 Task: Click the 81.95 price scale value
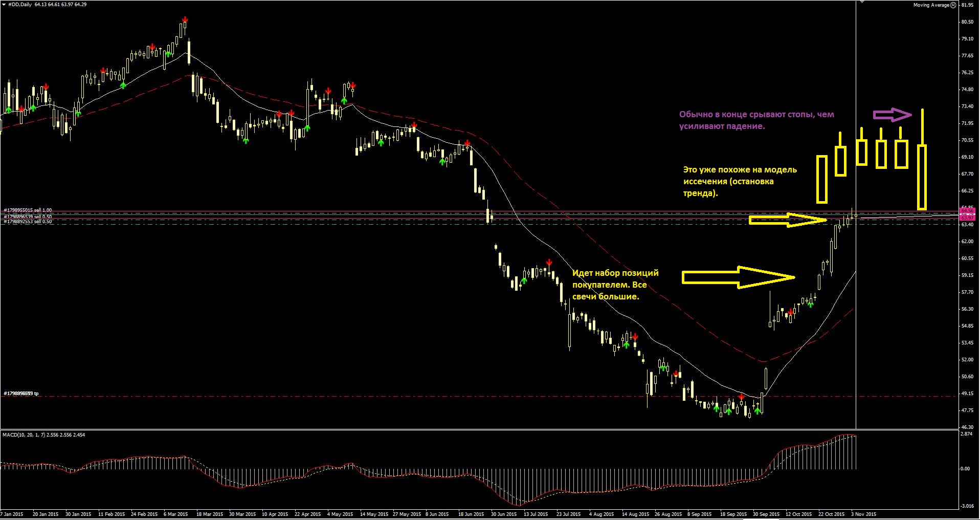click(967, 5)
